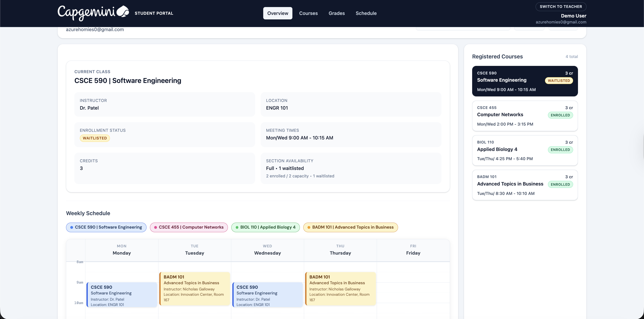Image resolution: width=644 pixels, height=319 pixels.
Task: Click the 8am time label
Action: (80, 262)
